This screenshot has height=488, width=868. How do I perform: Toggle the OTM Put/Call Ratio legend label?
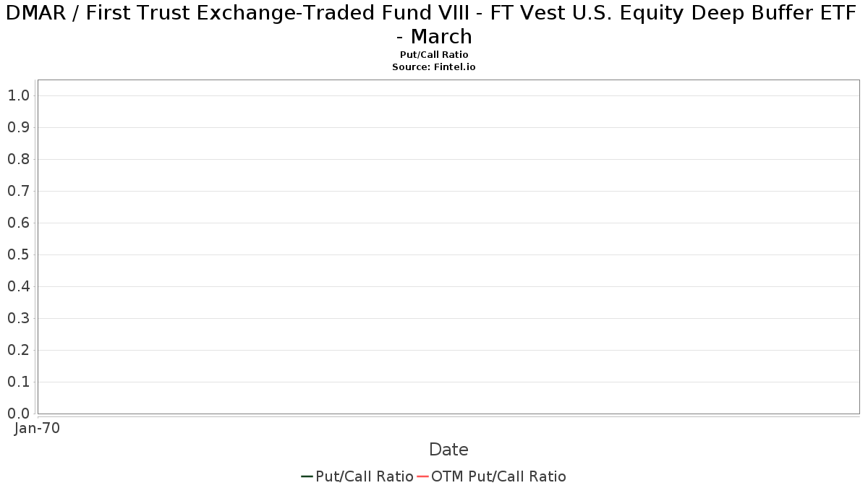click(x=498, y=476)
